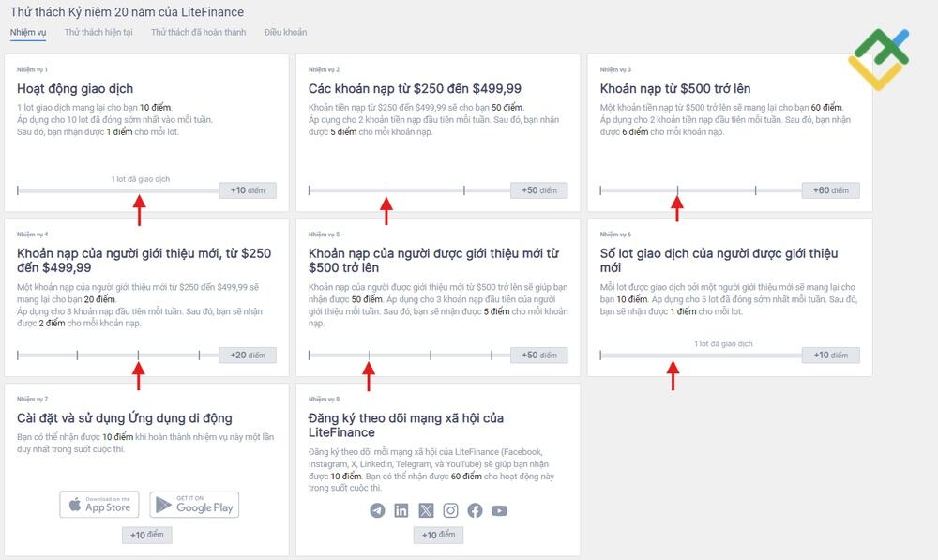Click +50 điểm button in Nhiệm vụ 5 card
The width and height of the screenshot is (938, 560).
[x=539, y=355]
